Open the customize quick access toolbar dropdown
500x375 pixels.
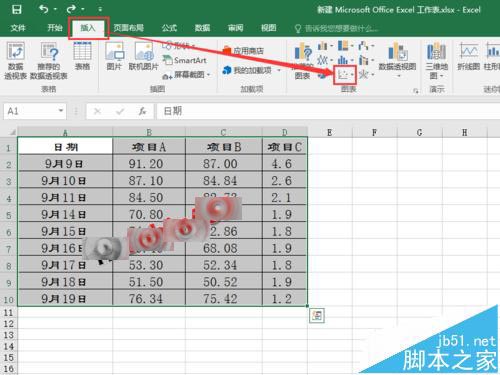pyautogui.click(x=100, y=9)
